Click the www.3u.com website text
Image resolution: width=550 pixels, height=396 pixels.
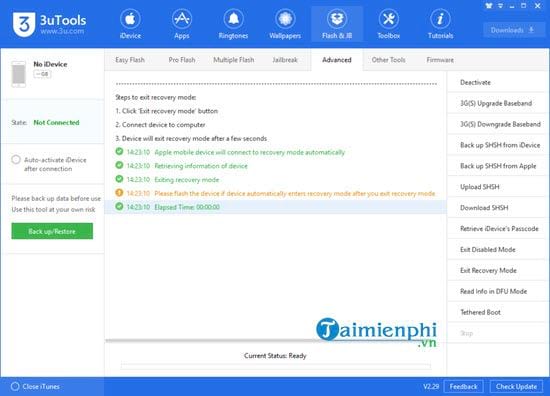click(x=62, y=31)
